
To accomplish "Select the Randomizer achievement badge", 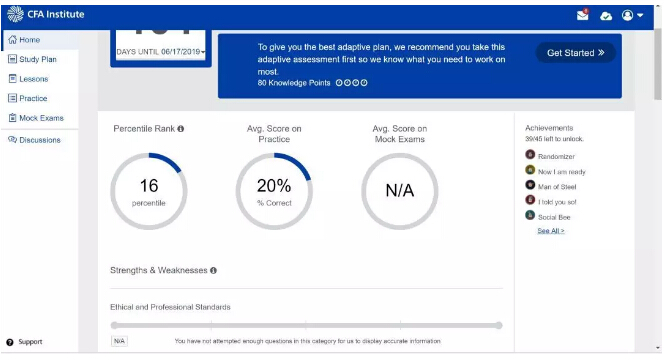I will click(x=530, y=155).
